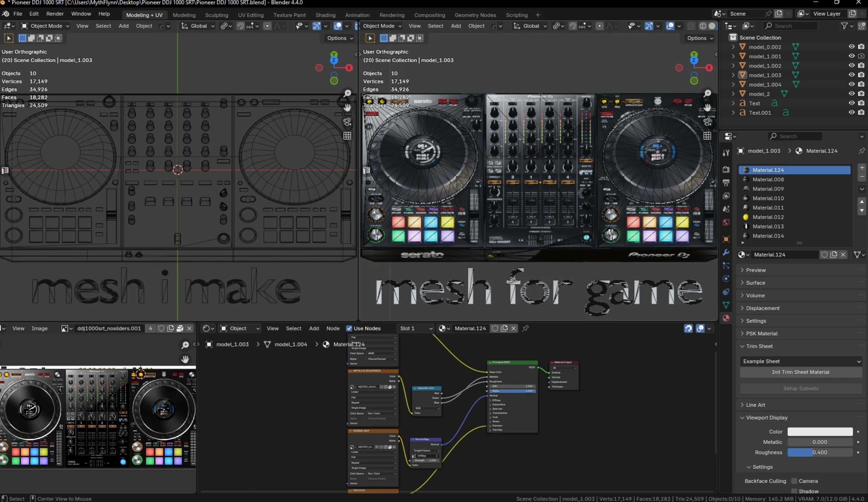Click the pan hand icon in the left viewport

347,108
